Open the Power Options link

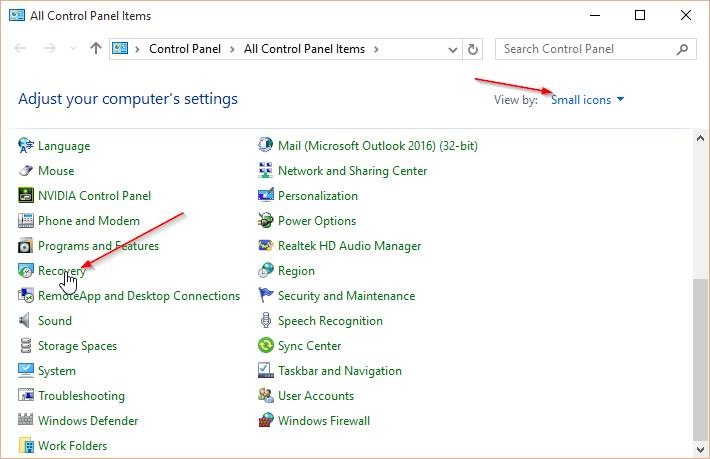point(317,221)
